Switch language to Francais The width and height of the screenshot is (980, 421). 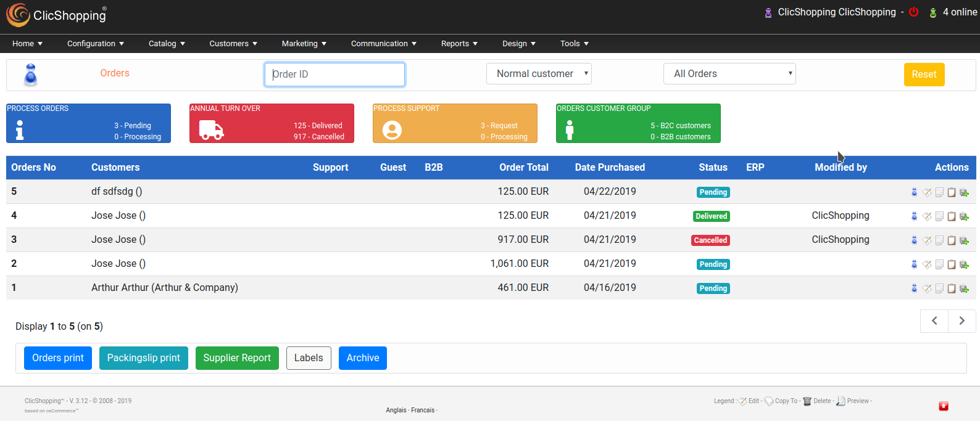tap(423, 410)
